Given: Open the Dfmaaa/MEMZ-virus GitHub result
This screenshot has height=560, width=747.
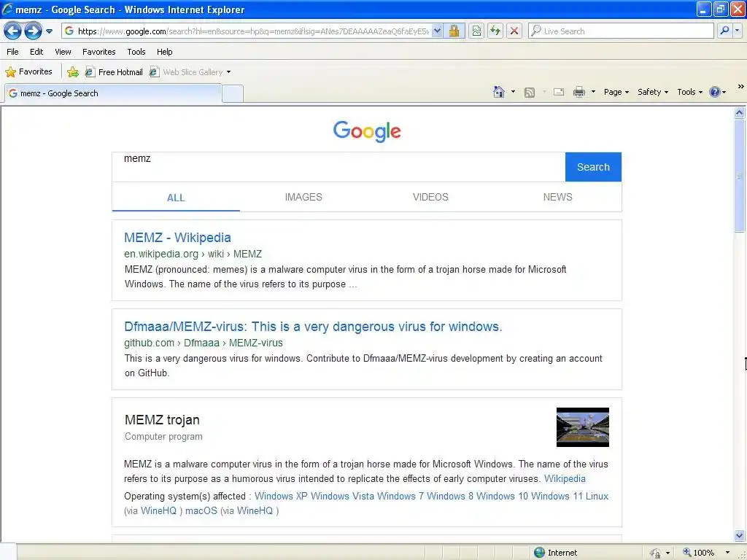Looking at the screenshot, I should pos(313,327).
